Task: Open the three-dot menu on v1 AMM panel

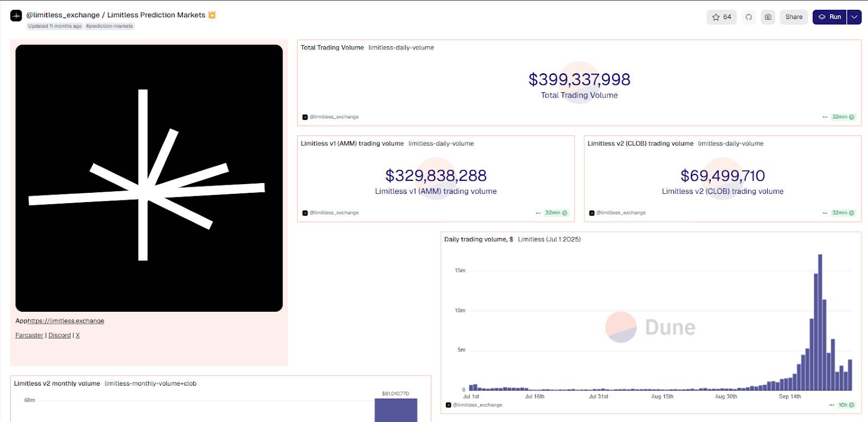Action: pos(538,213)
